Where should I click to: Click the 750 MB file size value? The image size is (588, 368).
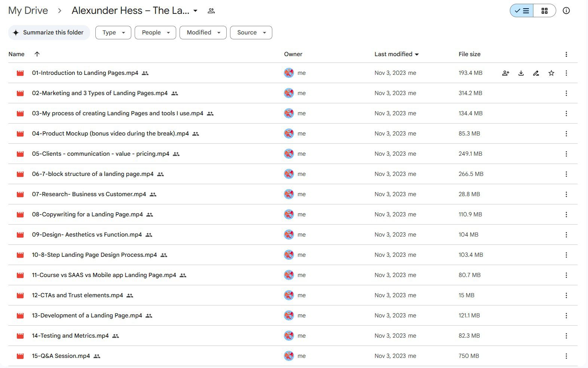click(x=469, y=356)
